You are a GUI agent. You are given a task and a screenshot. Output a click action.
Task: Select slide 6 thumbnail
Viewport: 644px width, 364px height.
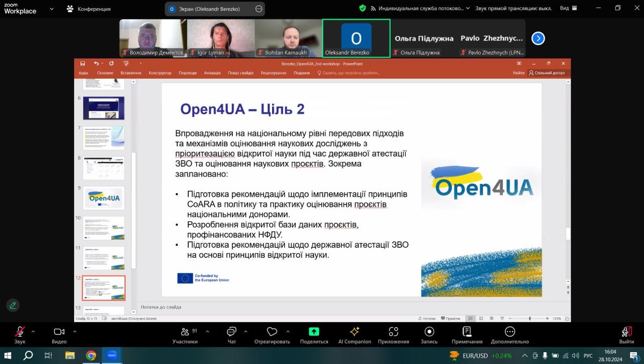pyautogui.click(x=104, y=108)
